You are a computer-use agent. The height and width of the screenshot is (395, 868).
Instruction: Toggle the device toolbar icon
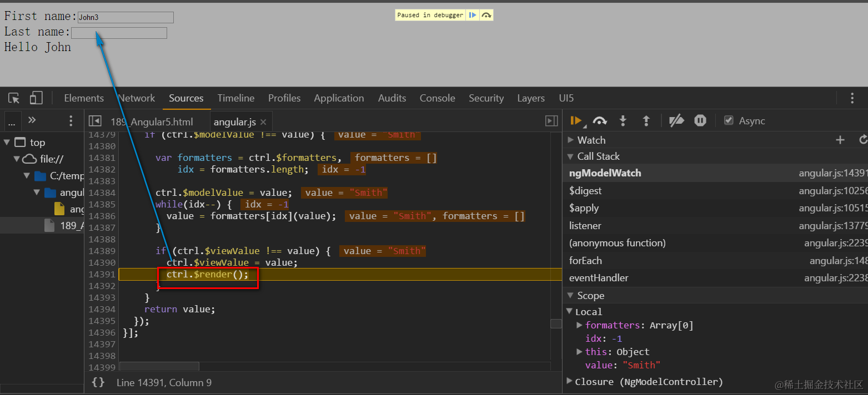(36, 98)
